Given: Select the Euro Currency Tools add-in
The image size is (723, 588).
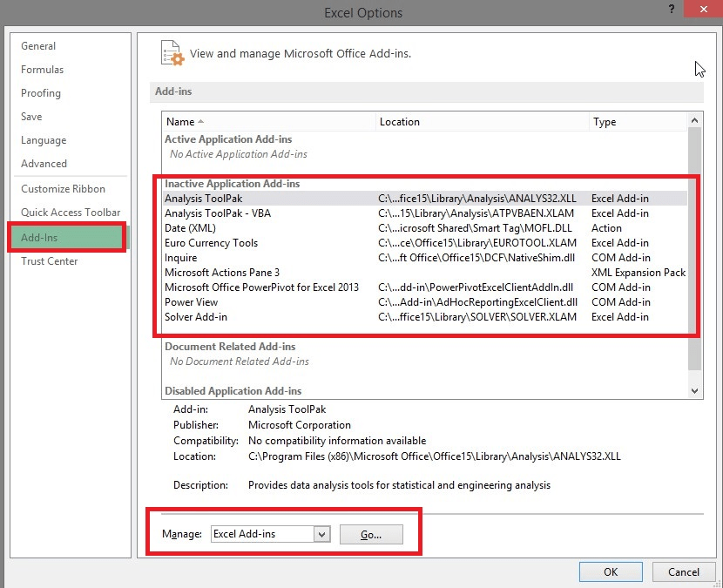Looking at the screenshot, I should point(211,242).
